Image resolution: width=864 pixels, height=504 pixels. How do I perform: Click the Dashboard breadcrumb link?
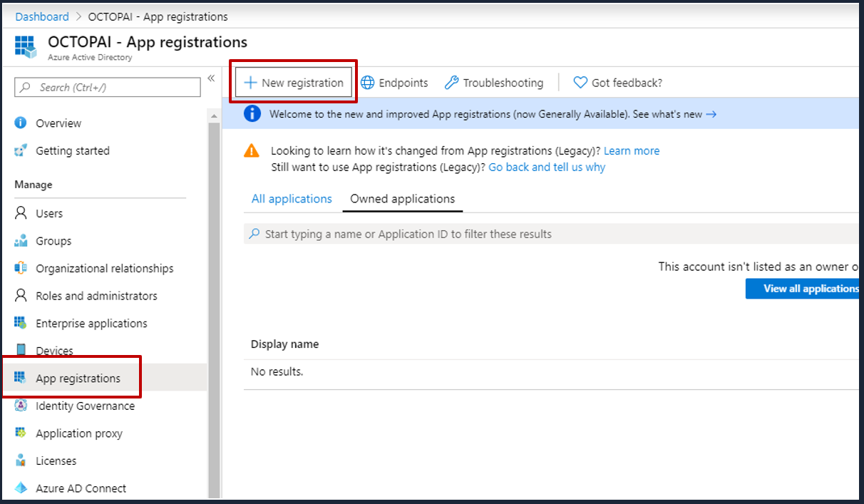pyautogui.click(x=42, y=16)
